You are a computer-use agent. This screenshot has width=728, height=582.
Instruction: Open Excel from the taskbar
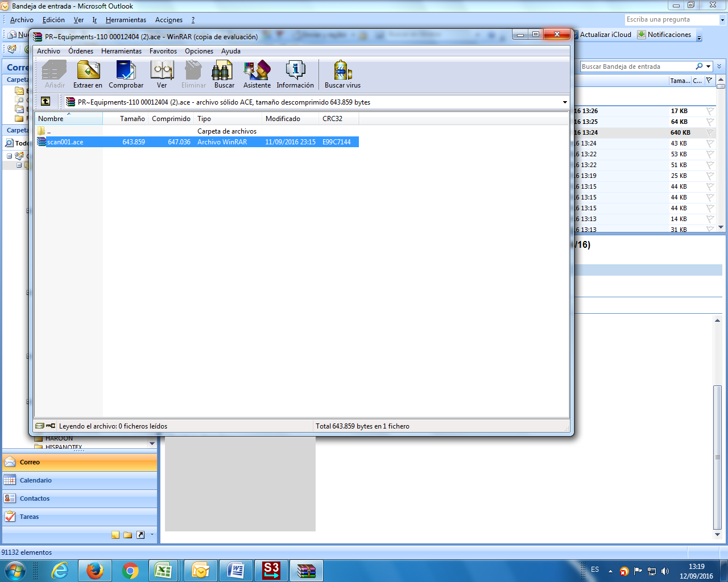coord(164,570)
